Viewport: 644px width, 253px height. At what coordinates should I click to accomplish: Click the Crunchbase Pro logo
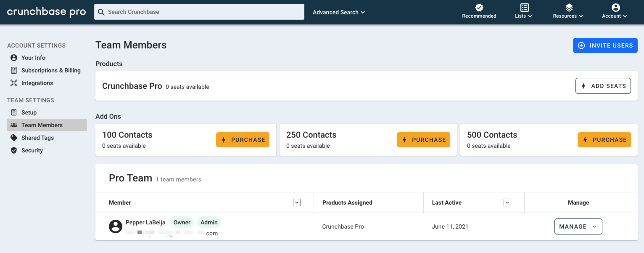pos(47,12)
